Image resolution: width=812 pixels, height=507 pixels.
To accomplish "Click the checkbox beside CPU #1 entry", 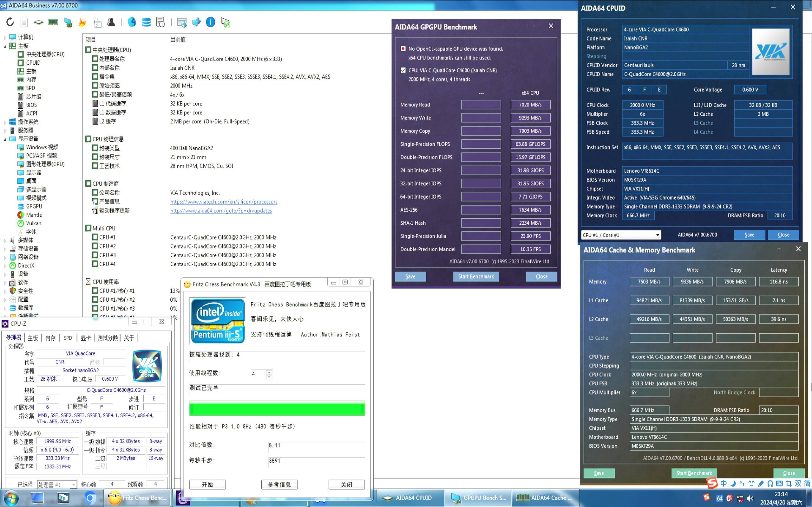I will pos(95,237).
